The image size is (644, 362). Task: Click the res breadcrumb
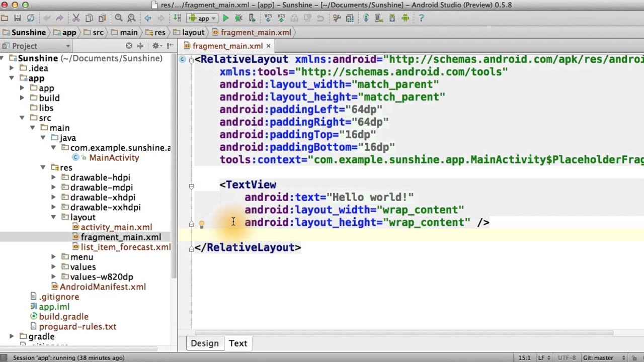point(155,32)
